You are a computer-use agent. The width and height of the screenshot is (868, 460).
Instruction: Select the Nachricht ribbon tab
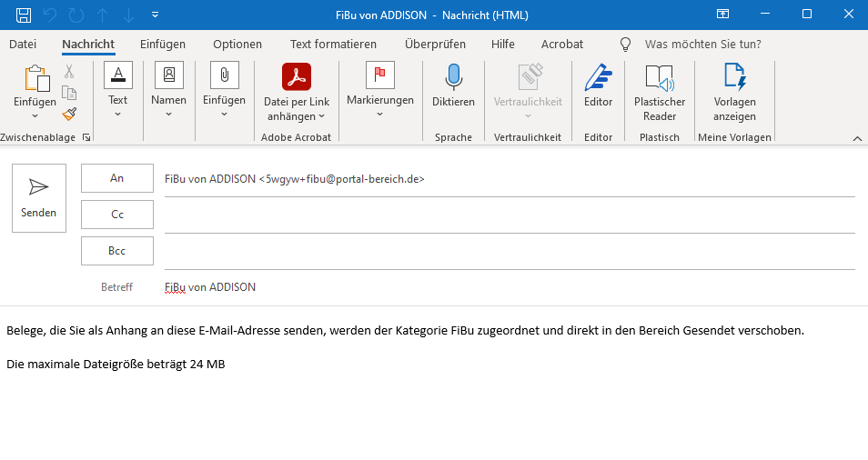pyautogui.click(x=88, y=45)
